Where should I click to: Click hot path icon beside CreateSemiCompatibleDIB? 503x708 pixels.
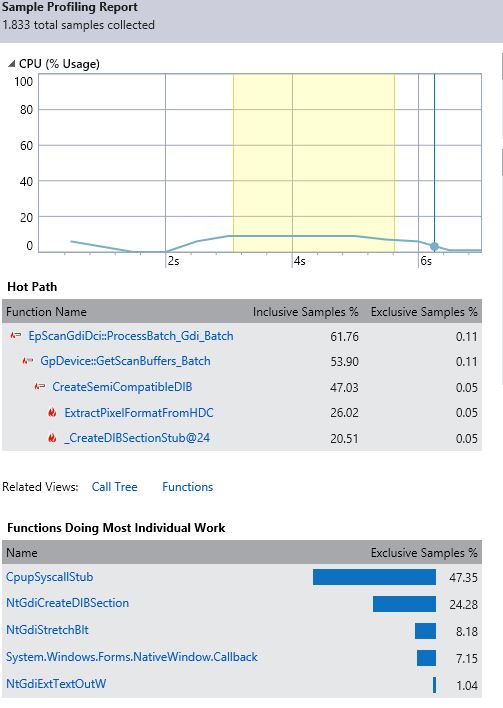click(x=40, y=387)
